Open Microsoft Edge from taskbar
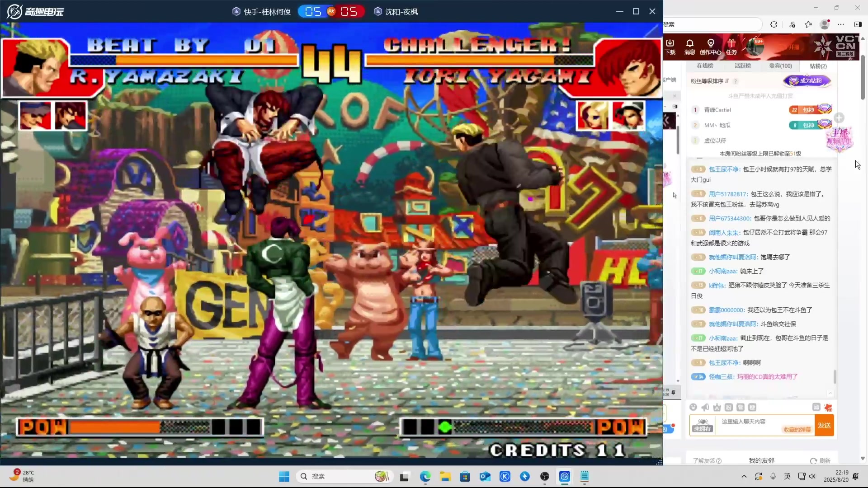Screen dimensions: 868x488 point(425,476)
